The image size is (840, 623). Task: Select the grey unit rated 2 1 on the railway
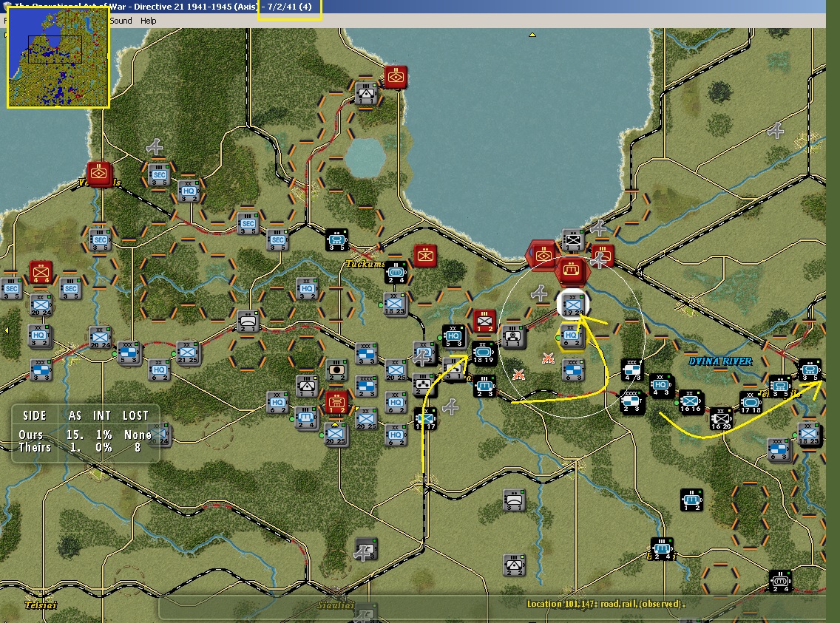pyautogui.click(x=248, y=321)
